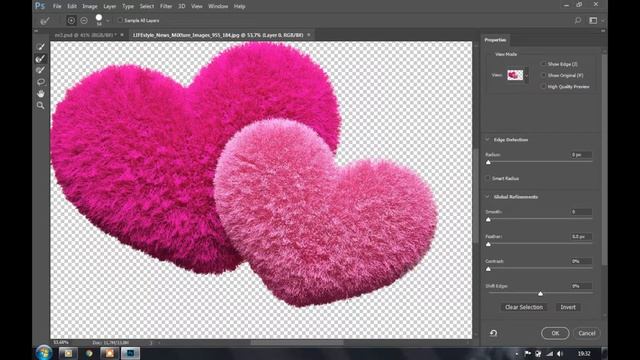Screen dimensions: 640x360
Task: Close the LIFEstyle_News image tab
Action: click(309, 35)
